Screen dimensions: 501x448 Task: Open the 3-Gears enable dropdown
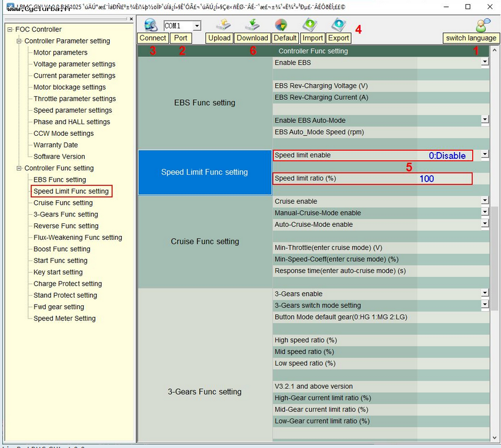coord(485,294)
